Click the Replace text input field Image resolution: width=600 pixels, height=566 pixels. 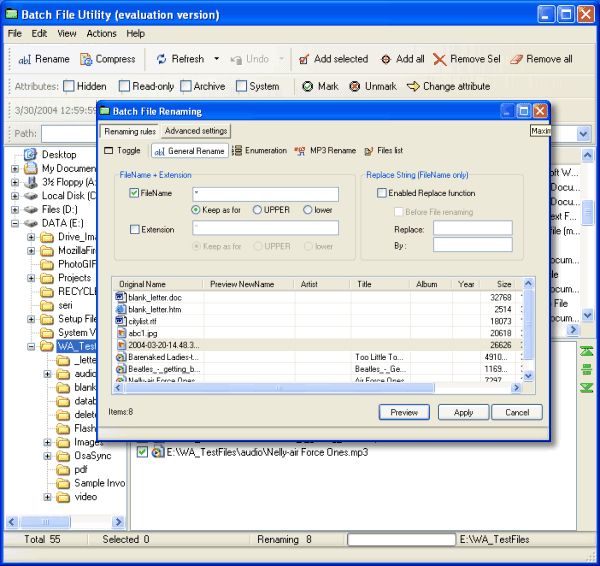tap(472, 228)
